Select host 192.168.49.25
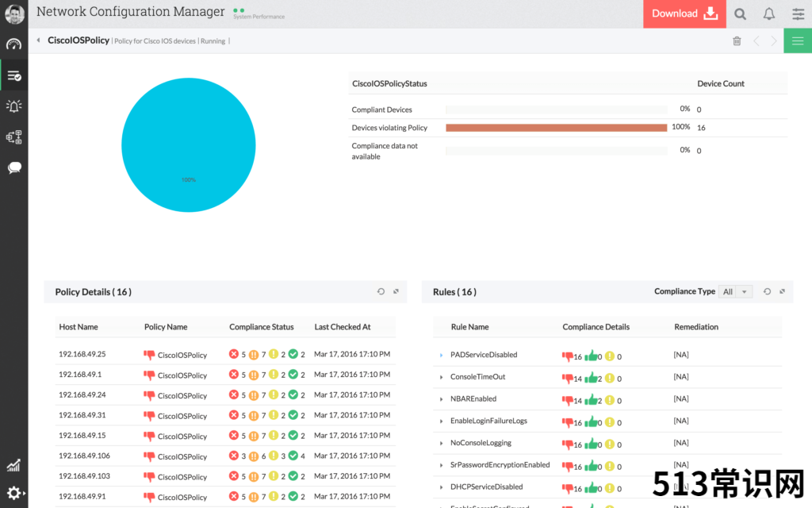 (82, 354)
